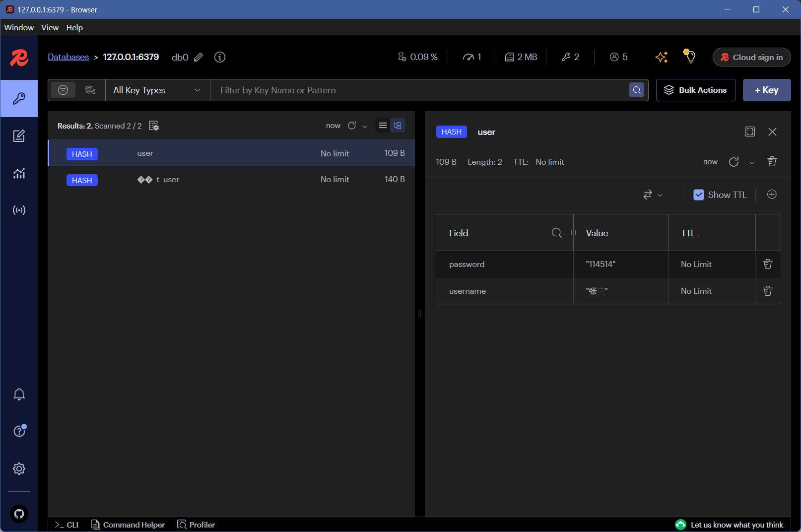Expand key list auto-refresh options
Viewport: 801px width, 532px height.
(x=365, y=126)
